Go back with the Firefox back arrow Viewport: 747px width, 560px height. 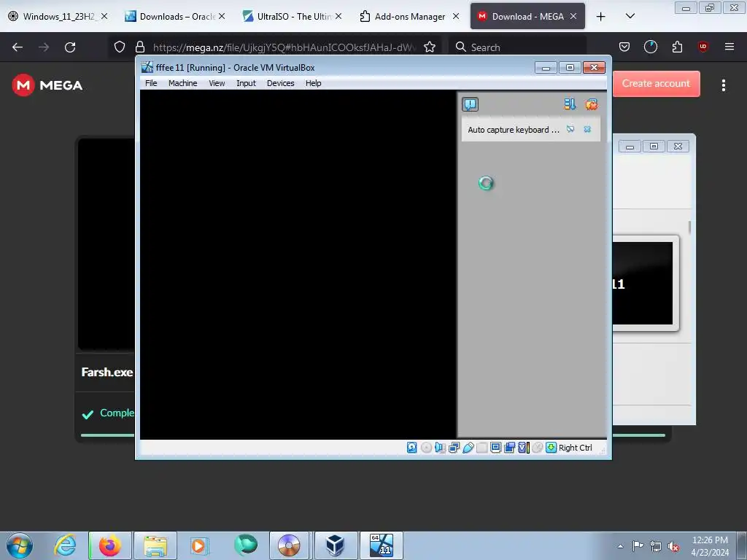tap(18, 47)
